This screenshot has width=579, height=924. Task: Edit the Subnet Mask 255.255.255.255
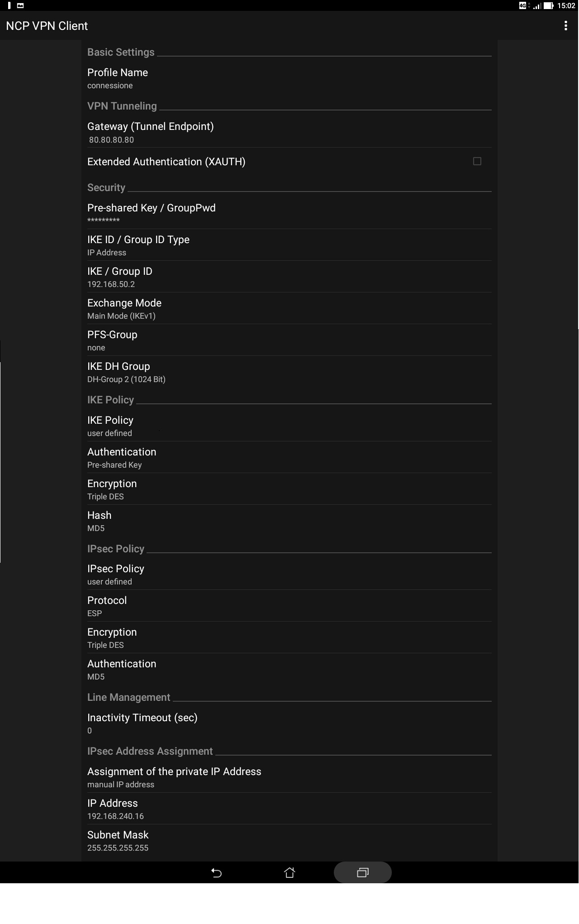coord(289,840)
